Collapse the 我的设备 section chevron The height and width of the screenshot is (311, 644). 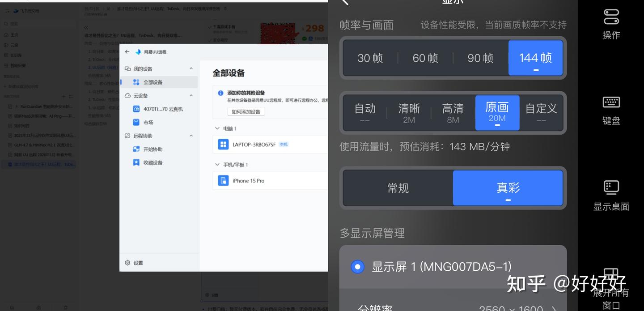191,69
